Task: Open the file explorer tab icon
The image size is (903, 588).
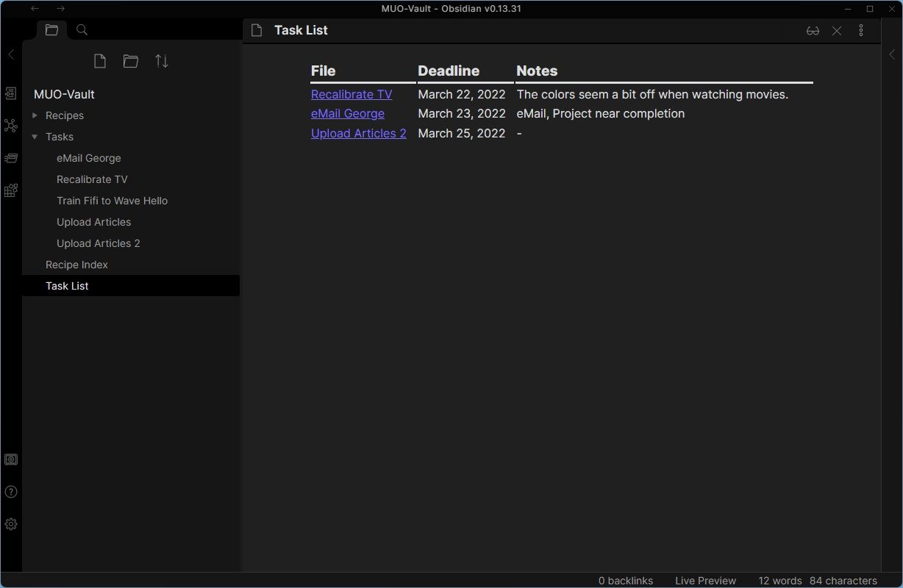Action: click(51, 30)
